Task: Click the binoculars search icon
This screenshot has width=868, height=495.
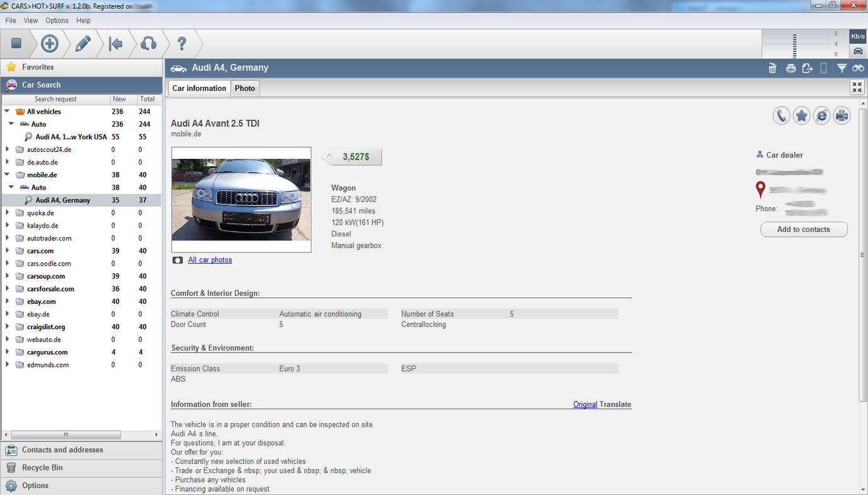Action: 858,68
